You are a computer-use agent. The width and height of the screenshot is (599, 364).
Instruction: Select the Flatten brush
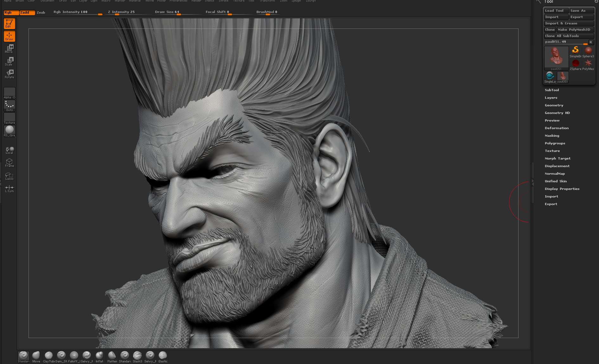click(112, 357)
